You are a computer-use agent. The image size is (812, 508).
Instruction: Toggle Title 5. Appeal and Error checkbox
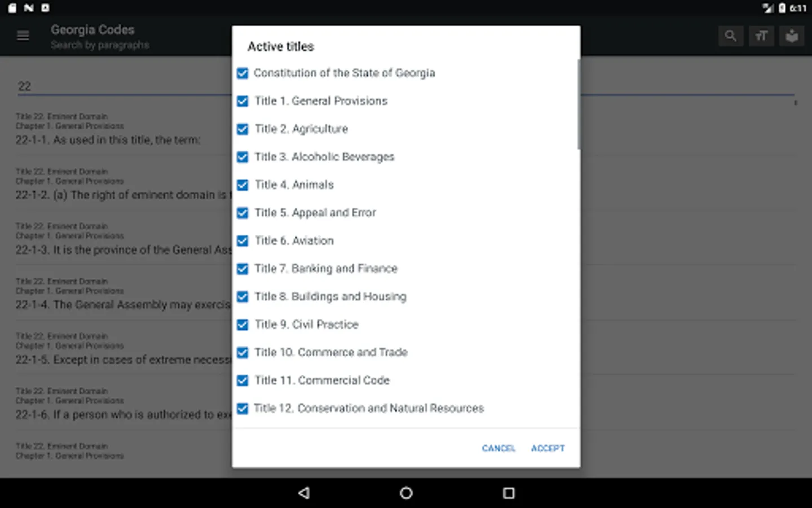[242, 213]
